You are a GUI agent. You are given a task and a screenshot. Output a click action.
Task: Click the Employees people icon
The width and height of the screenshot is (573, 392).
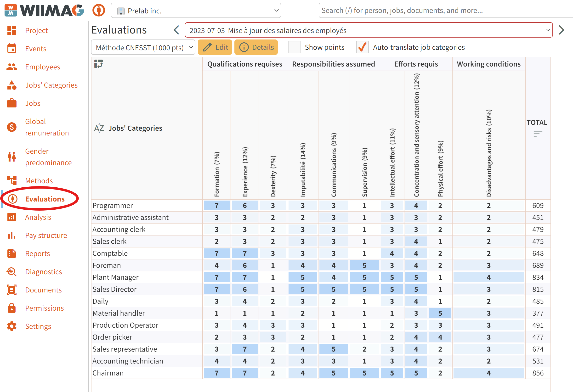(x=11, y=67)
